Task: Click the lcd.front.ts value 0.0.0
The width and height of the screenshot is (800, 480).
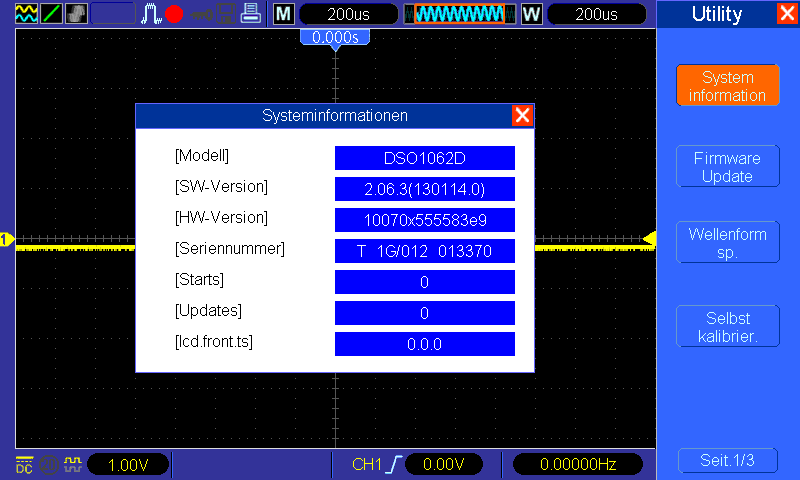Action: [x=424, y=344]
